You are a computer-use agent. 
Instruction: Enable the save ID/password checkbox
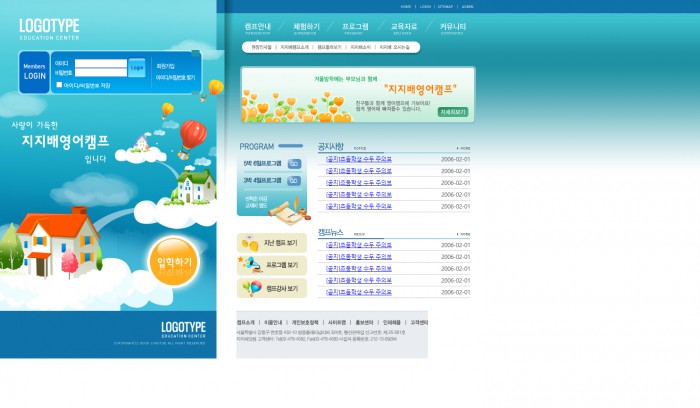59,85
